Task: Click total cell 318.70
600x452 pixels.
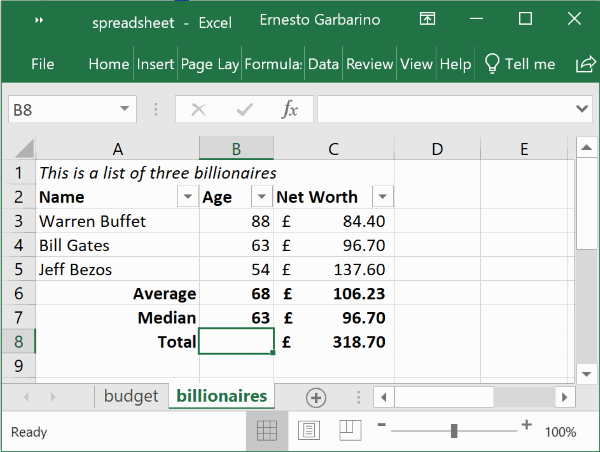Action: coord(334,342)
